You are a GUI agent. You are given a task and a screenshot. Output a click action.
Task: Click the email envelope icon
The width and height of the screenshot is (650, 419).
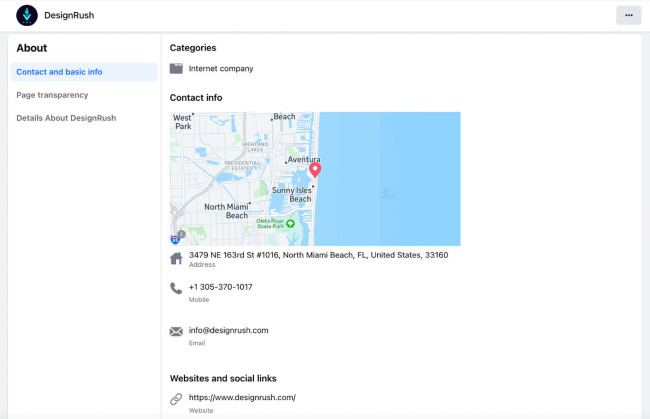pos(176,332)
